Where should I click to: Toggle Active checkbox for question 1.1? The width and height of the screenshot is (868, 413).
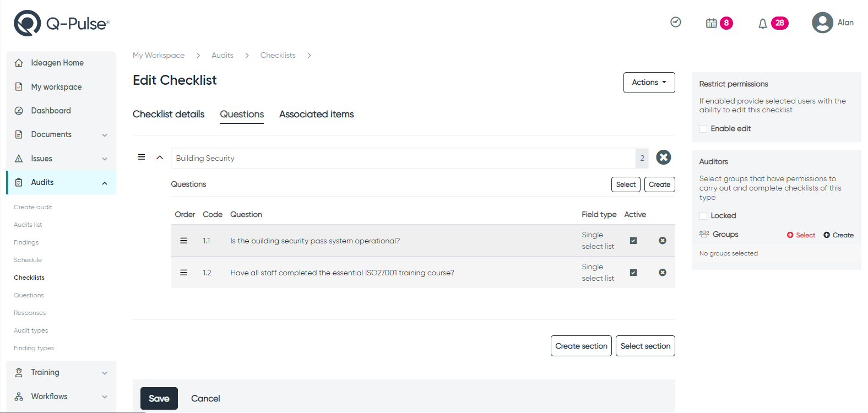(x=633, y=241)
